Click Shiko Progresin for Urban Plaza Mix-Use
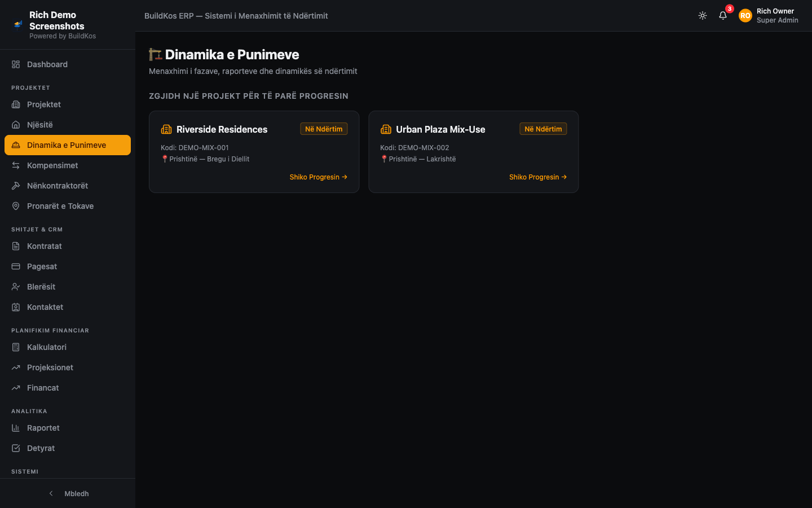The width and height of the screenshot is (812, 508). [538, 177]
